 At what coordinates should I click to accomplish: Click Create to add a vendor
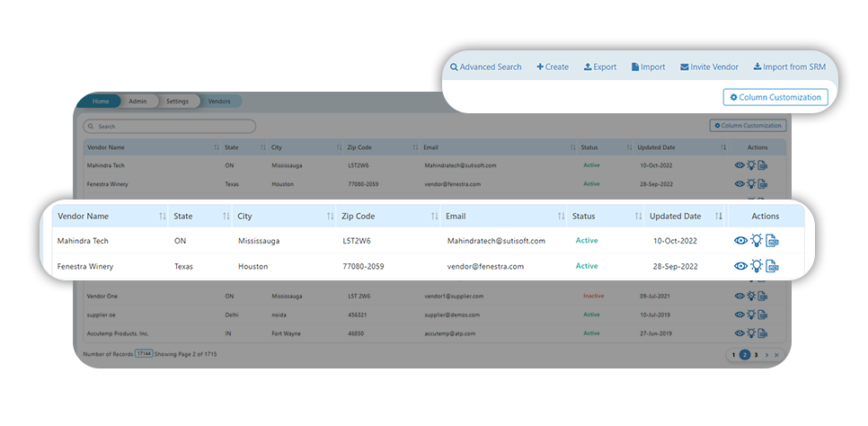pyautogui.click(x=553, y=67)
